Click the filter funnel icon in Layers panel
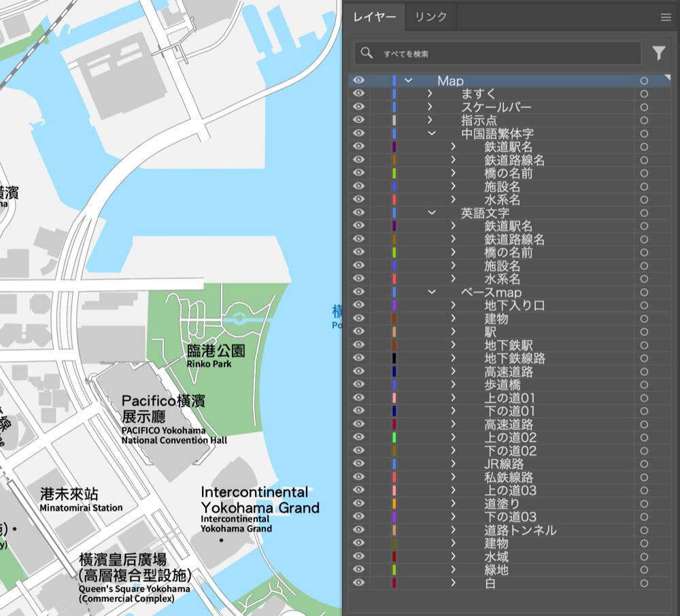Image resolution: width=680 pixels, height=616 pixels. click(x=658, y=53)
